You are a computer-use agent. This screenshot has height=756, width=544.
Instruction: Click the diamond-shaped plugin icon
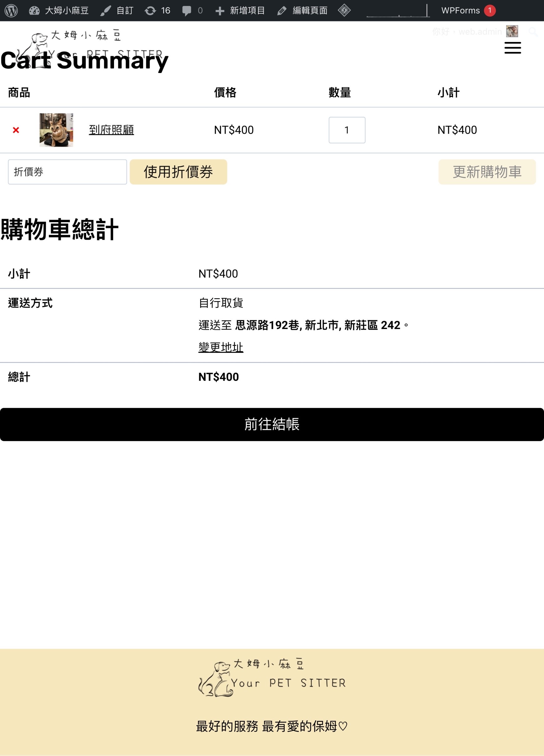point(344,11)
